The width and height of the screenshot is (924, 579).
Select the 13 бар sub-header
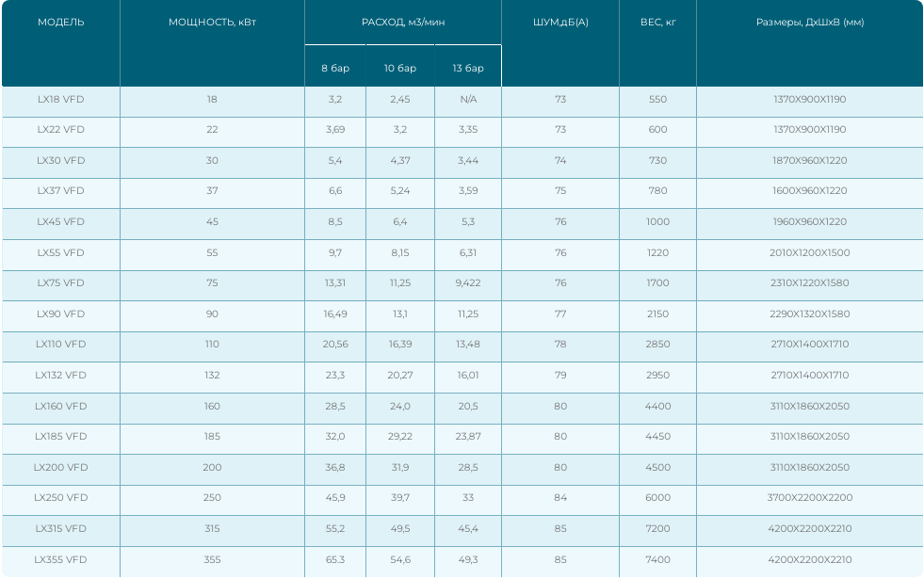coord(468,68)
